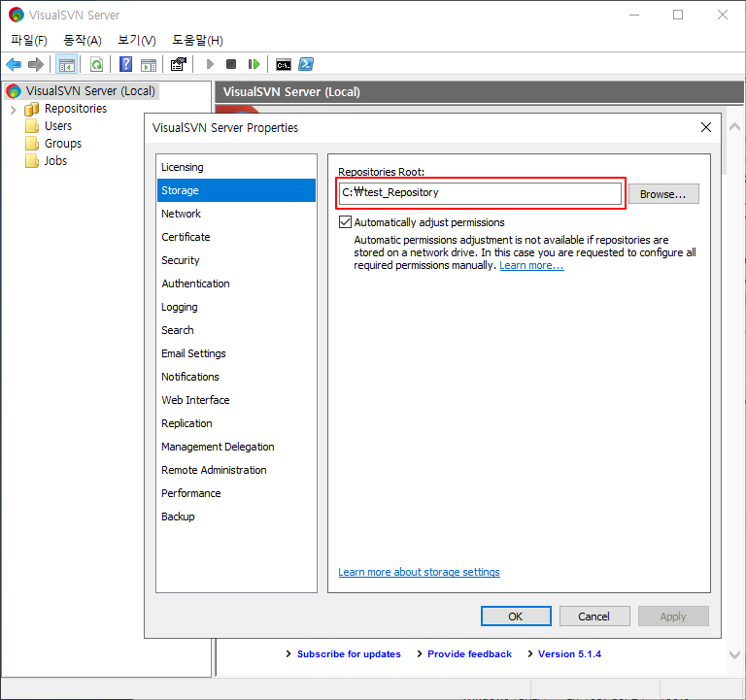The image size is (746, 700).
Task: Select the Security properties page
Action: coord(236,260)
